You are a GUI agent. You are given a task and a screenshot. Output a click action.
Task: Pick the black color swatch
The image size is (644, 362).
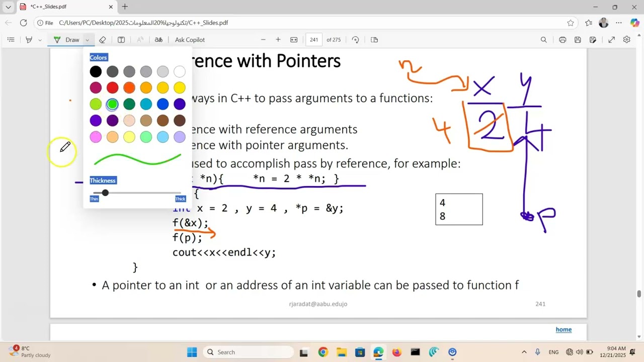pyautogui.click(x=96, y=71)
